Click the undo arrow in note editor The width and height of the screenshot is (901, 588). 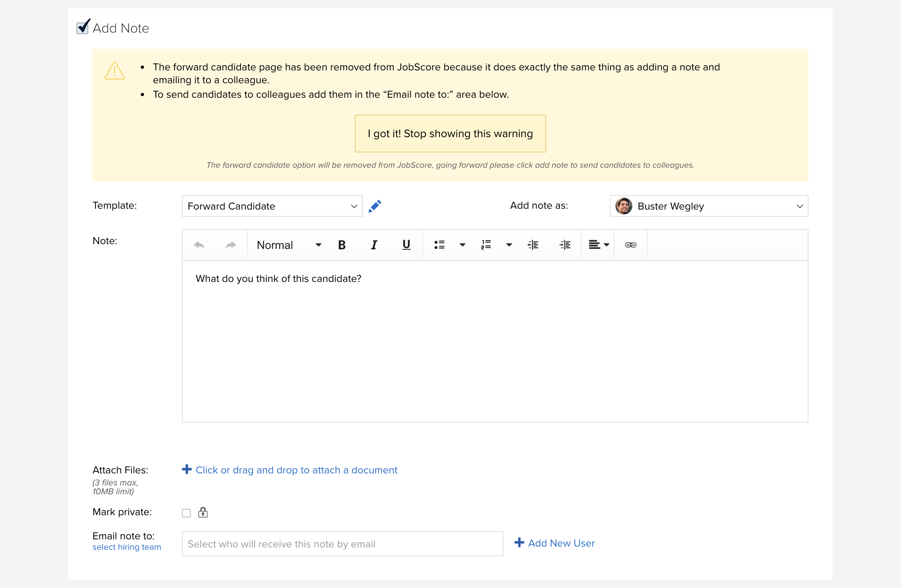tap(199, 245)
